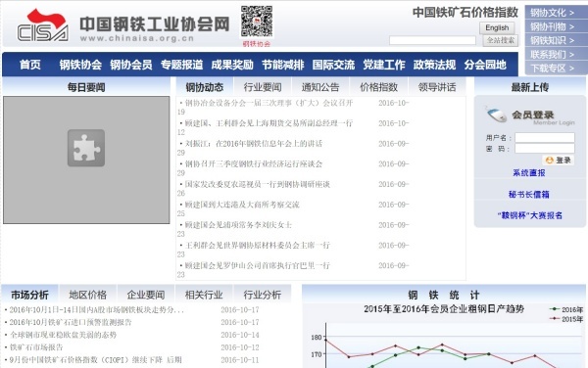Switch to the 价格指数 tab
Screen dimensions: 588x368
click(378, 87)
